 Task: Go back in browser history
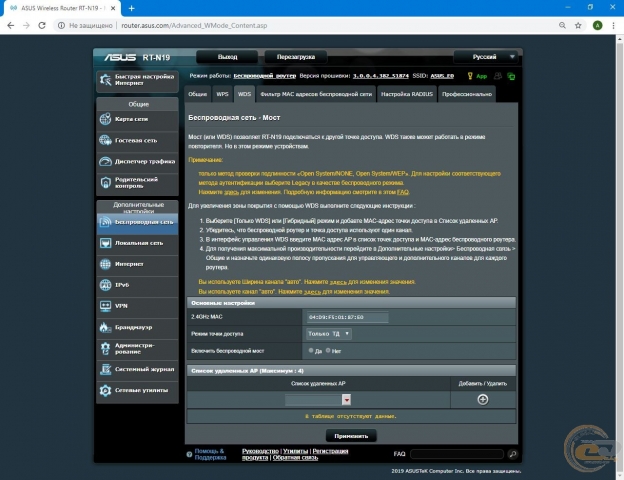point(11,25)
